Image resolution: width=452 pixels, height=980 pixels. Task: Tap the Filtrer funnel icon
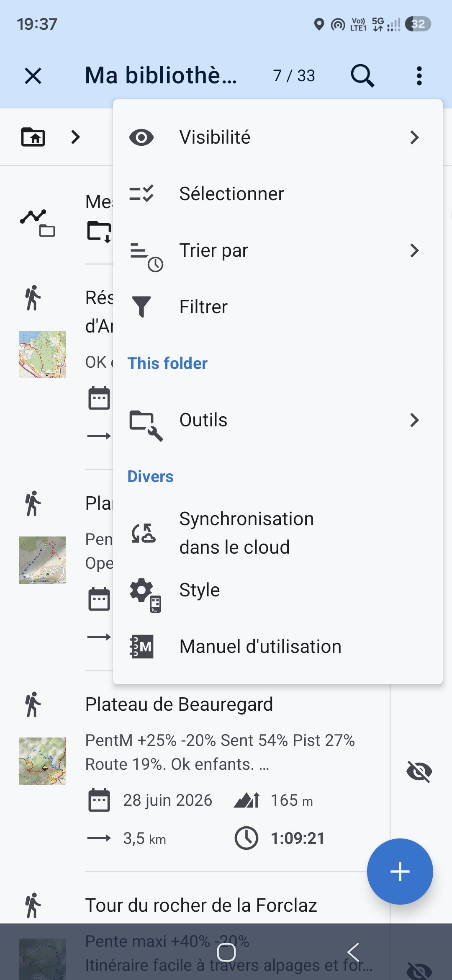(x=141, y=307)
